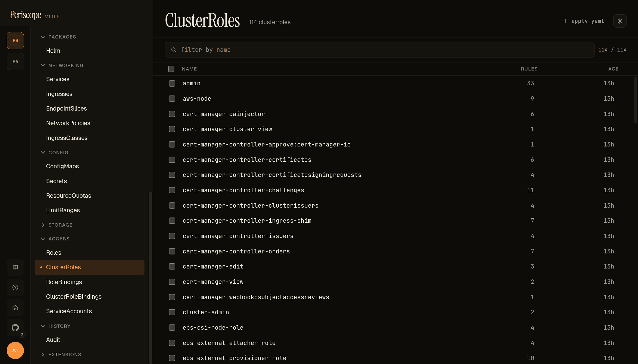Open the help question mark icon

click(x=15, y=288)
